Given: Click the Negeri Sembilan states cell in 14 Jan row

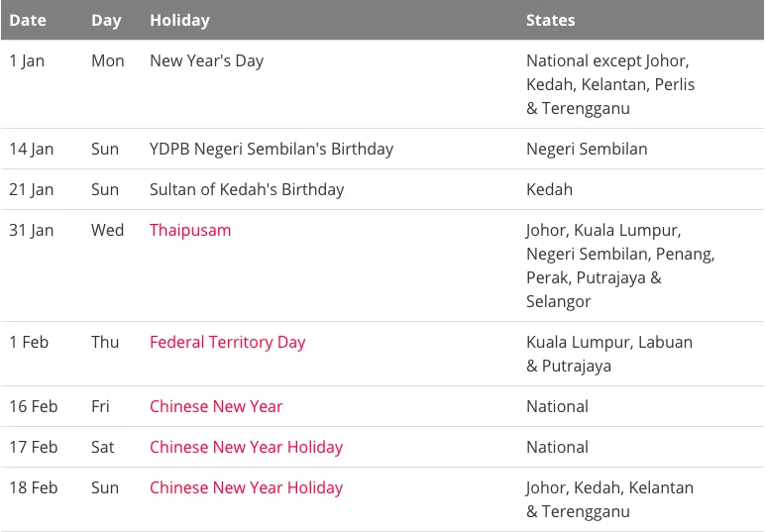Looking at the screenshot, I should tap(587, 149).
